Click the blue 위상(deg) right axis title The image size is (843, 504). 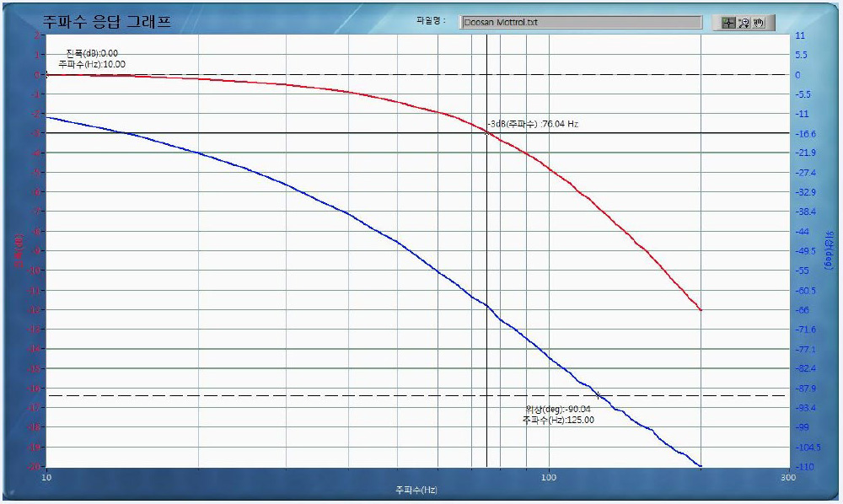[828, 253]
